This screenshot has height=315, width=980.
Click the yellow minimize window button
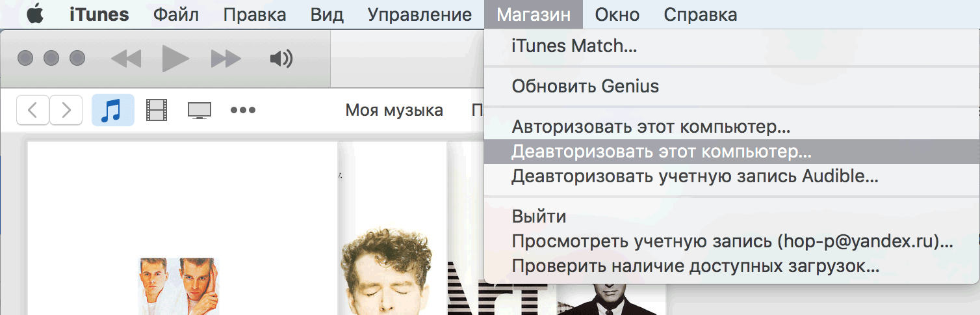click(51, 59)
